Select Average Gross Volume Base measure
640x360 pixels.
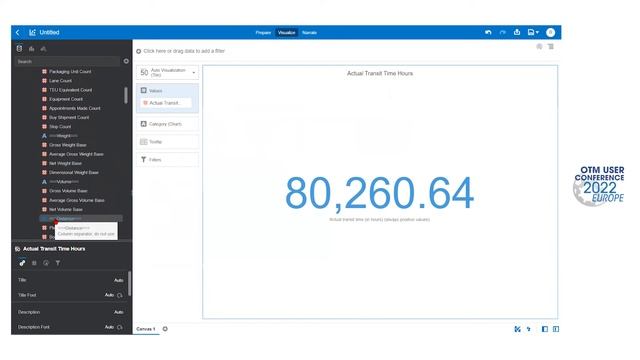click(76, 200)
